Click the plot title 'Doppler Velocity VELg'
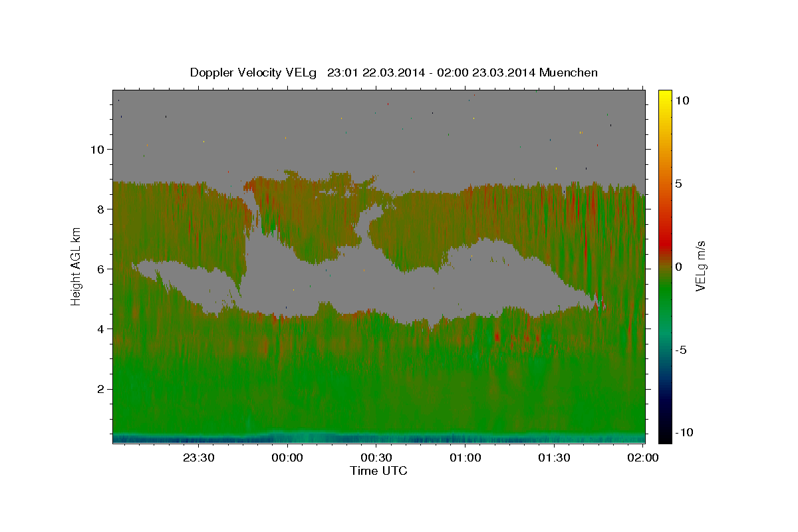 254,72
